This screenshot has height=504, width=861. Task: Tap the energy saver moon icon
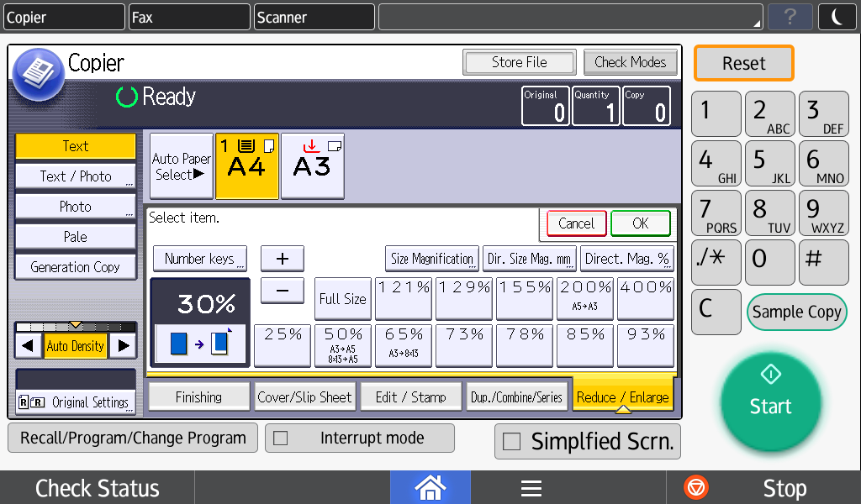pyautogui.click(x=837, y=17)
